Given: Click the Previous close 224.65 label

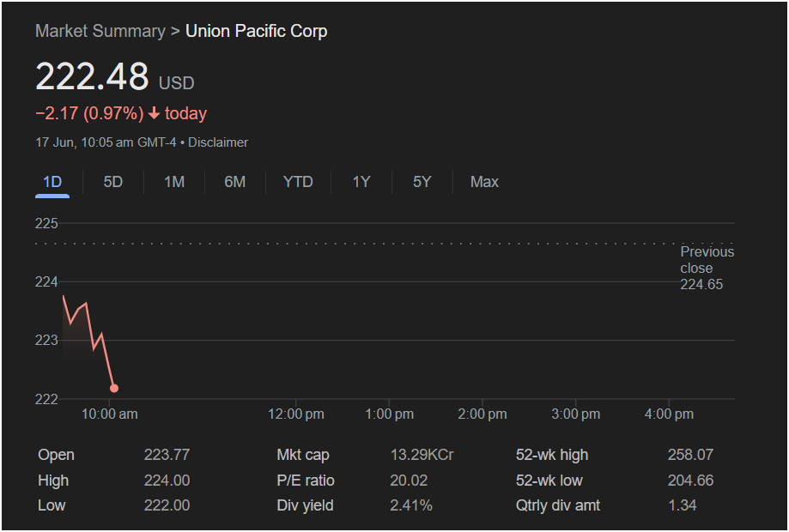Looking at the screenshot, I should 707,268.
